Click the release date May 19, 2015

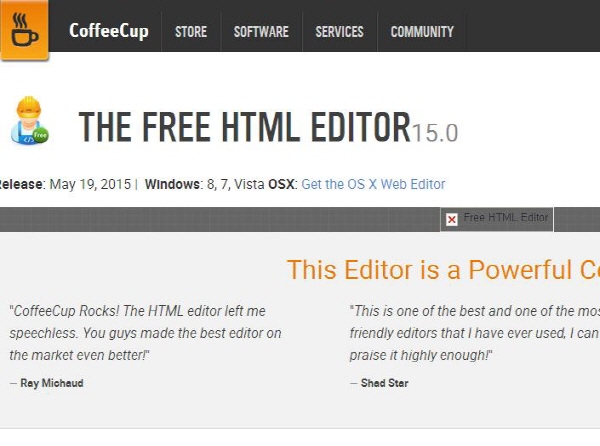click(90, 184)
